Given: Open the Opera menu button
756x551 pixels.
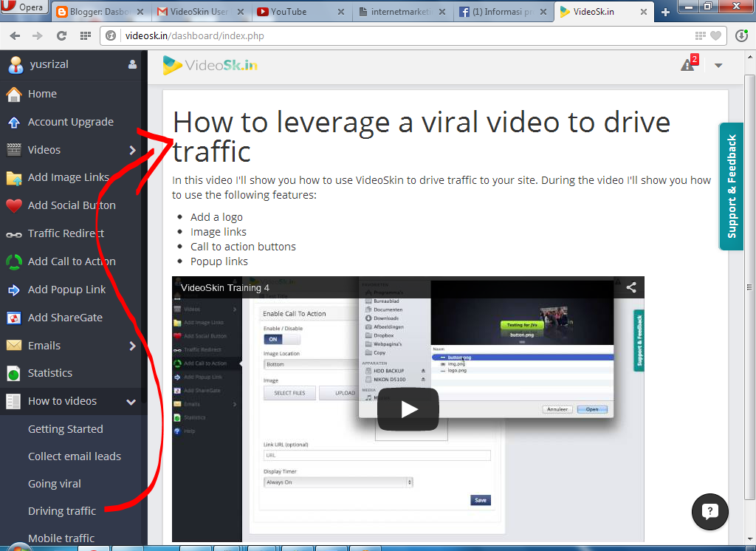Looking at the screenshot, I should (24, 7).
